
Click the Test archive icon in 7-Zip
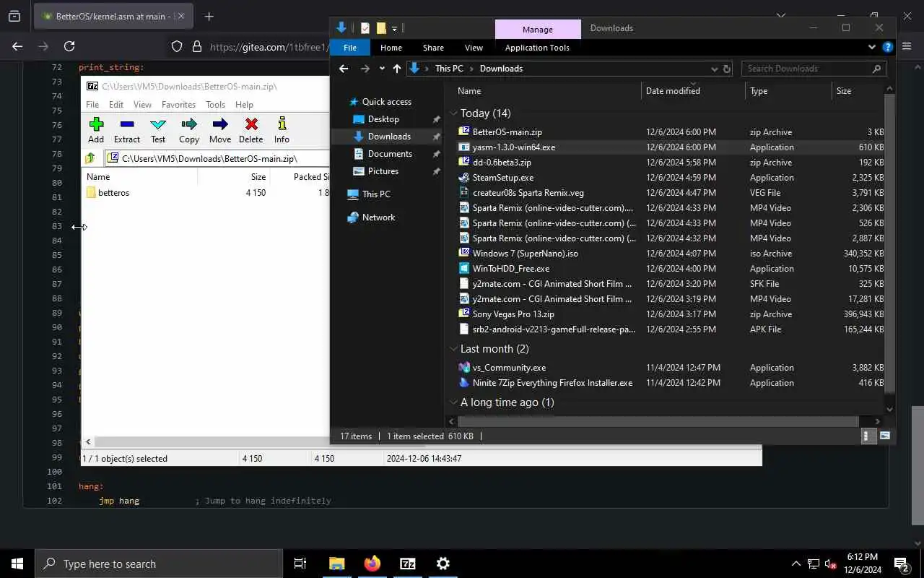tap(158, 124)
